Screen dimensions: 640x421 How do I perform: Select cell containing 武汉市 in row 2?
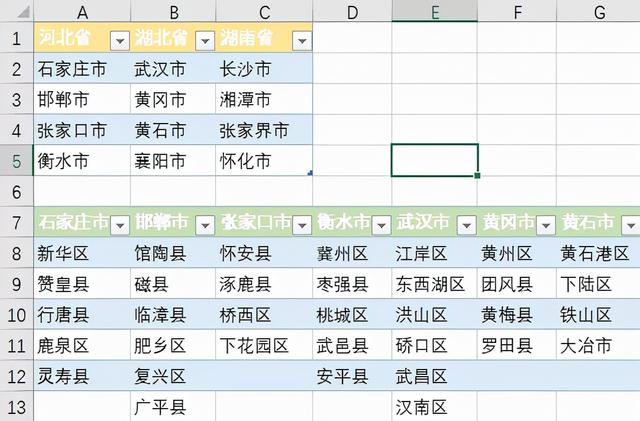pyautogui.click(x=173, y=69)
